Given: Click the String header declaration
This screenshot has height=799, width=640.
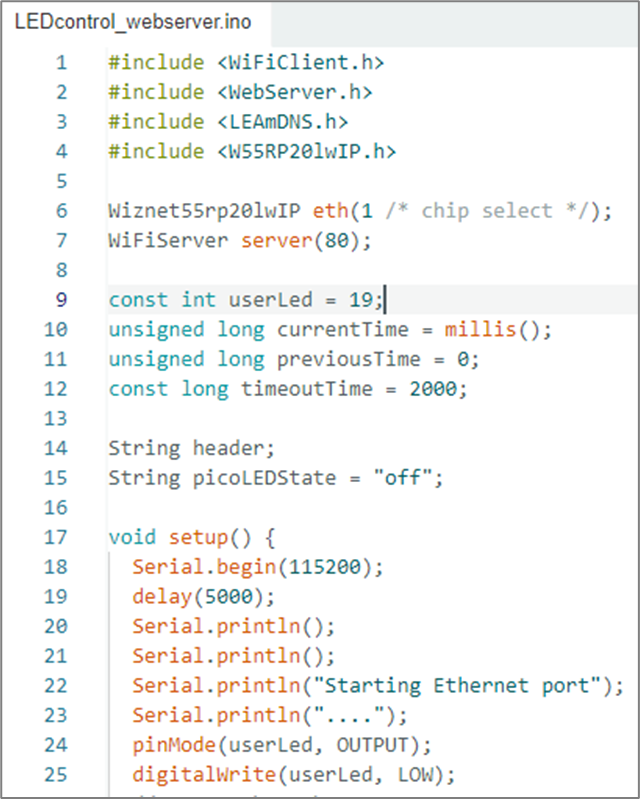Looking at the screenshot, I should pyautogui.click(x=192, y=448).
